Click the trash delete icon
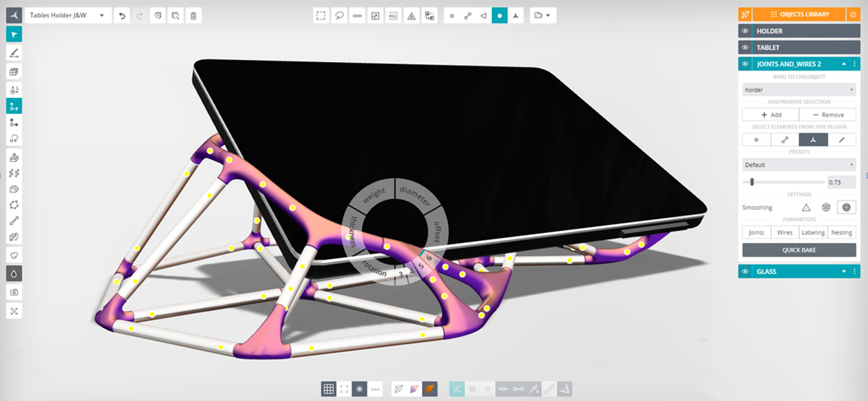The width and height of the screenshot is (868, 401). [193, 15]
